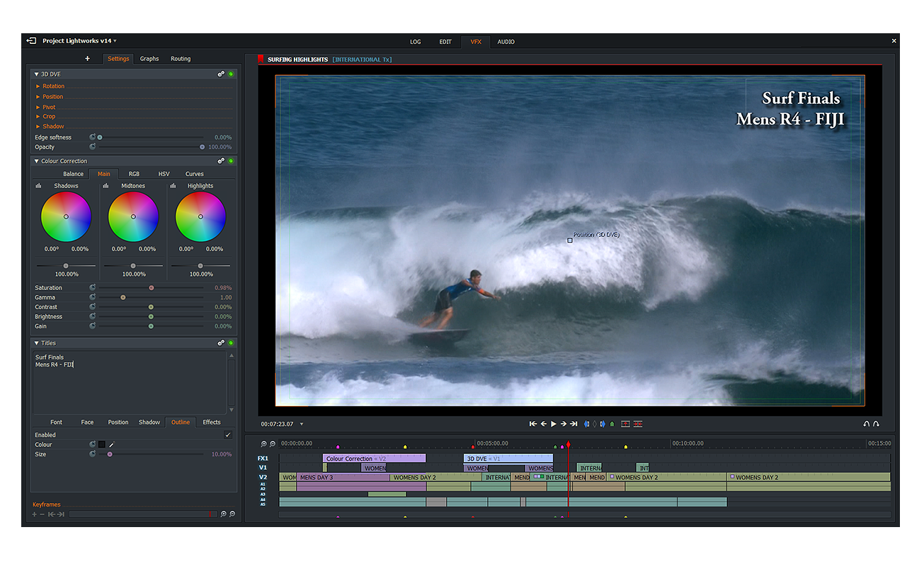Toggle the green enable light on Colour Correction
The height and width of the screenshot is (566, 924).
pos(229,161)
